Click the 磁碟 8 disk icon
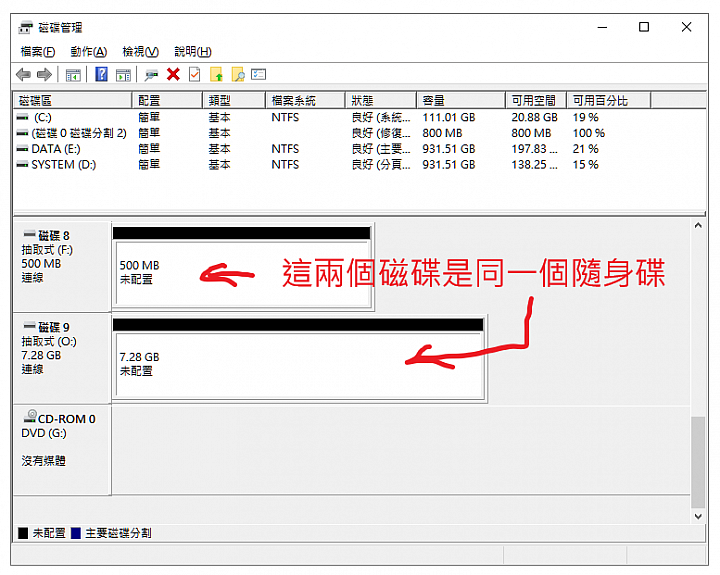 click(x=29, y=233)
